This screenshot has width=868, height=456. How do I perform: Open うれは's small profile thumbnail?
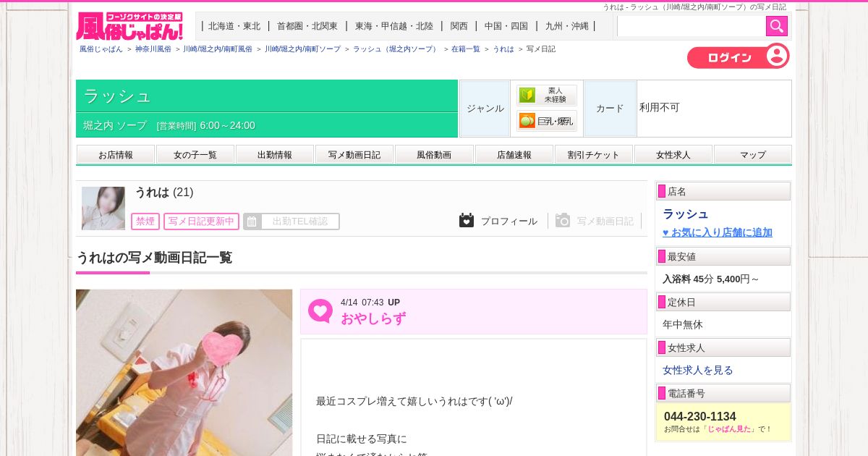(x=103, y=208)
